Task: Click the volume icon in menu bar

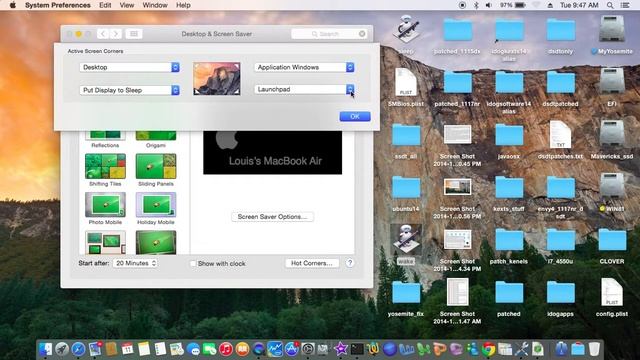Action: (x=489, y=5)
